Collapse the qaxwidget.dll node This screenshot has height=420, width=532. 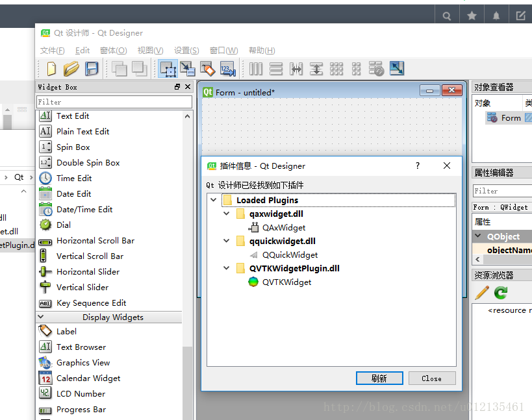pyautogui.click(x=226, y=214)
